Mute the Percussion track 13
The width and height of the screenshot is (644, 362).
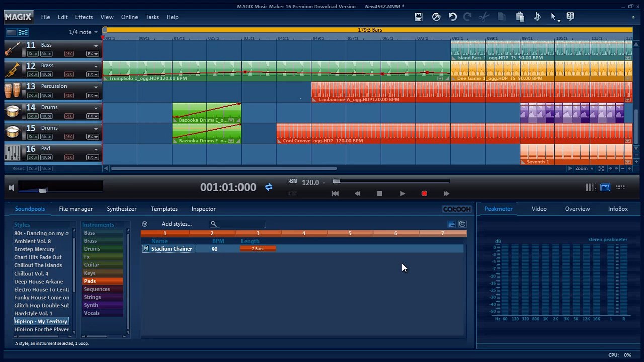(46, 95)
